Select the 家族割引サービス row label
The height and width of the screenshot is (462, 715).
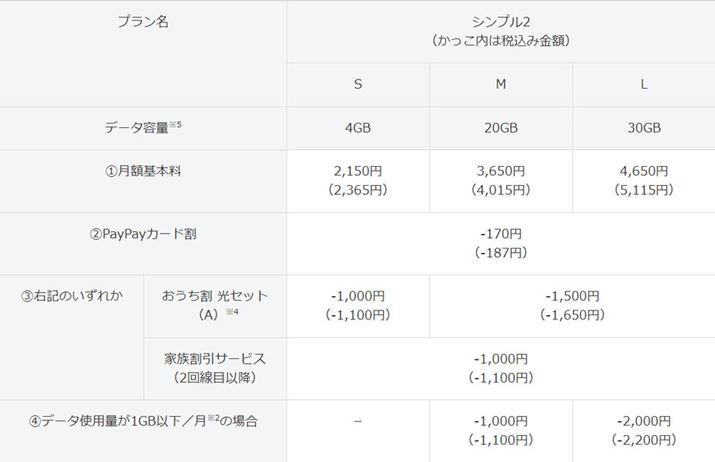[215, 358]
